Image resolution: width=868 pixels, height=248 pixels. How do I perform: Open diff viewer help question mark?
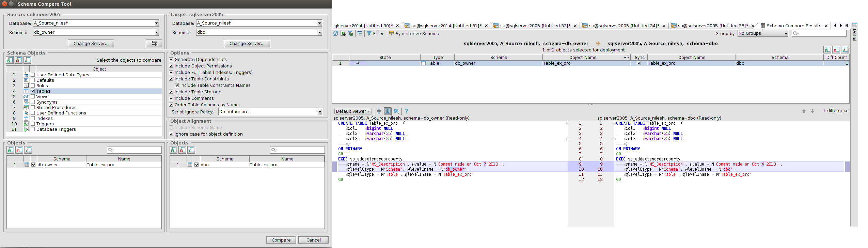(x=406, y=111)
